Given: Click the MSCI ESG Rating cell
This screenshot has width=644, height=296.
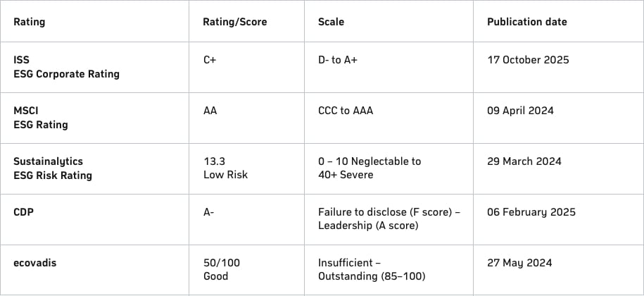Looking at the screenshot, I should click(x=41, y=118).
